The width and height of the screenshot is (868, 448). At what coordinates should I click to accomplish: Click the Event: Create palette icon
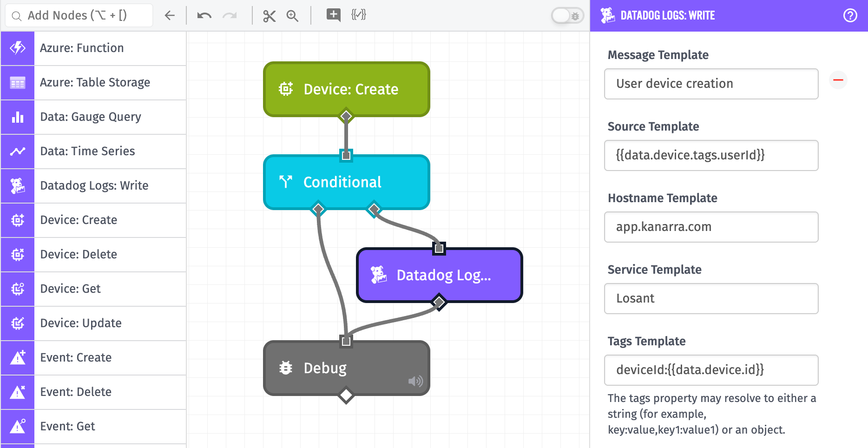(x=18, y=358)
